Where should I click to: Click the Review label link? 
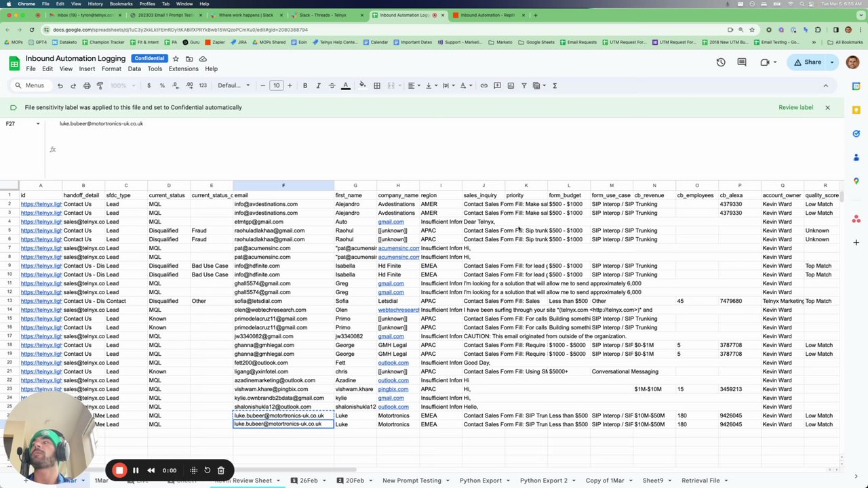[795, 107]
